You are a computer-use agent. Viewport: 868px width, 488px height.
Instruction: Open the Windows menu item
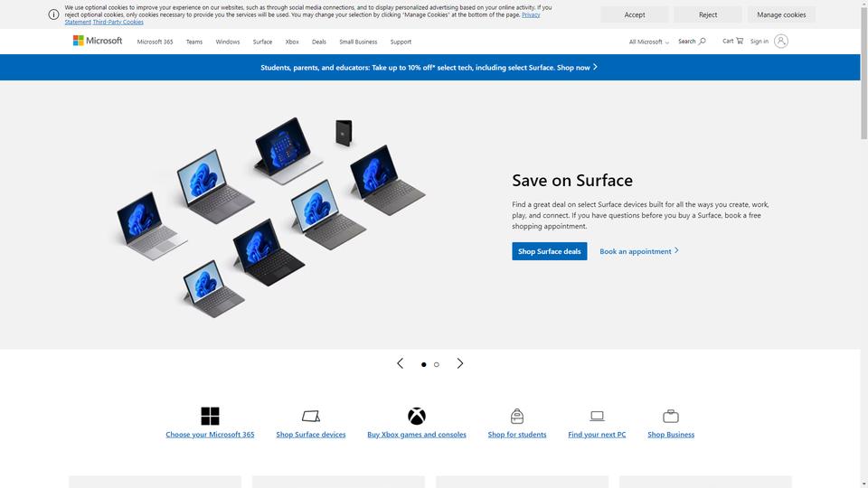click(228, 42)
